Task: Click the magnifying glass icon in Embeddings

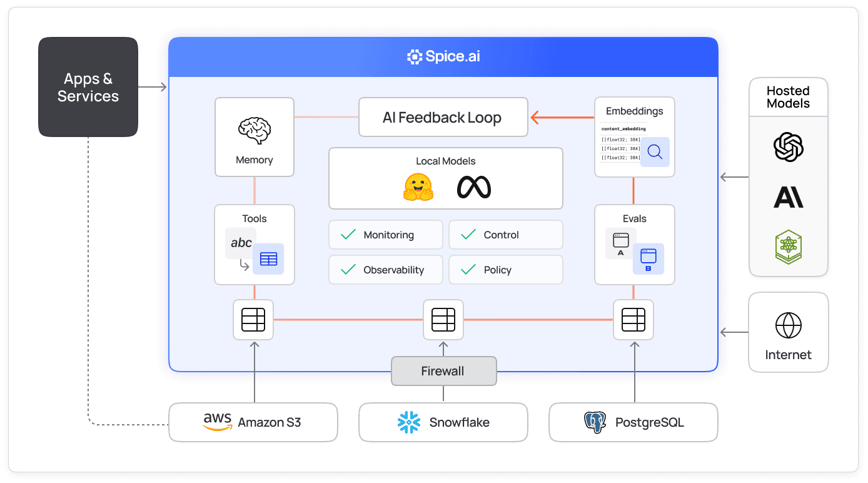Action: click(655, 152)
